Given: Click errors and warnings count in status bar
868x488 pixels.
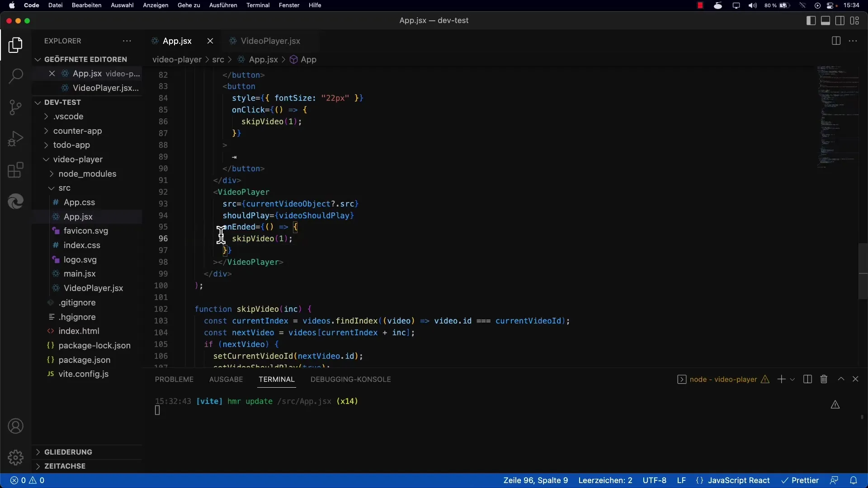Looking at the screenshot, I should pyautogui.click(x=28, y=480).
